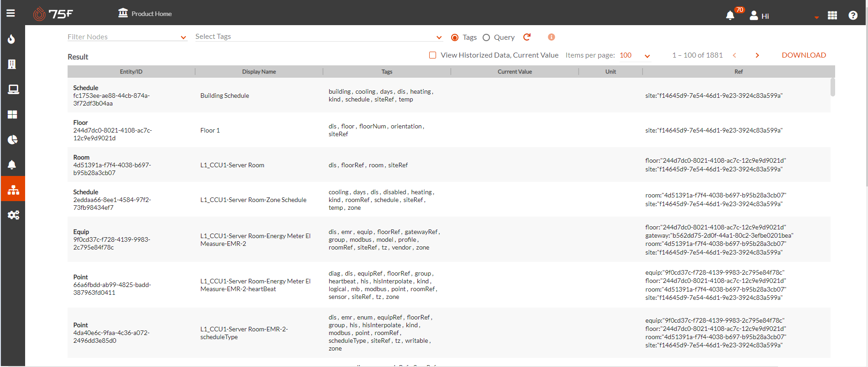Image resolution: width=868 pixels, height=367 pixels.
Task: Select the alerts bell icon in sidebar
Action: pyautogui.click(x=12, y=165)
